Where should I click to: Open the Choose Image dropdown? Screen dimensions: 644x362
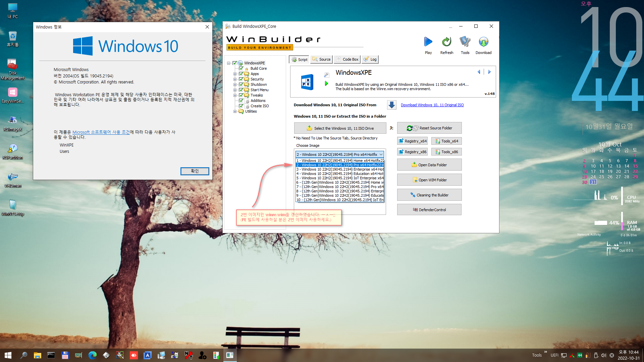tap(339, 155)
